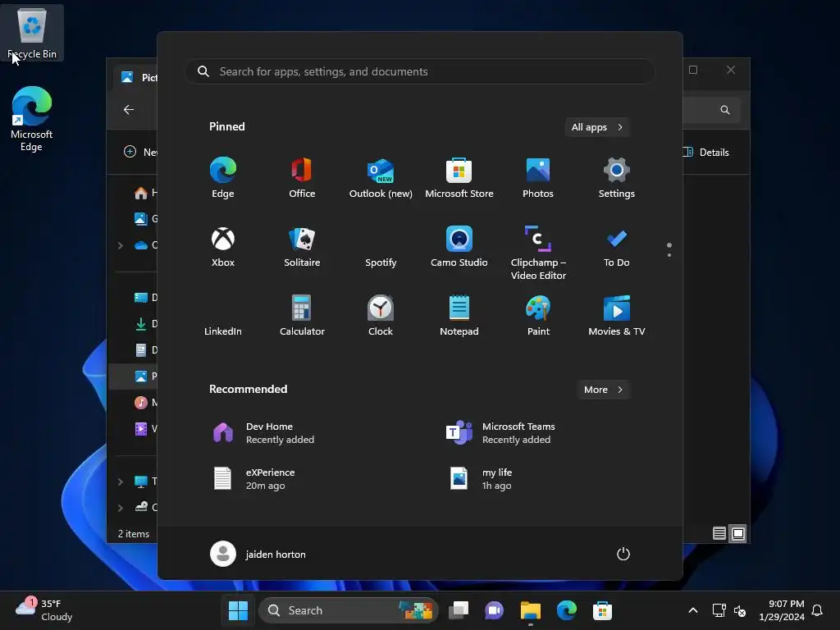Open the notification bell in the taskbar
The width and height of the screenshot is (840, 630).
(x=817, y=610)
